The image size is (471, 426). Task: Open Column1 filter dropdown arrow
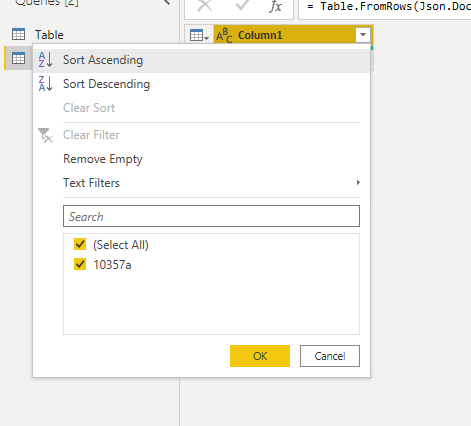363,35
